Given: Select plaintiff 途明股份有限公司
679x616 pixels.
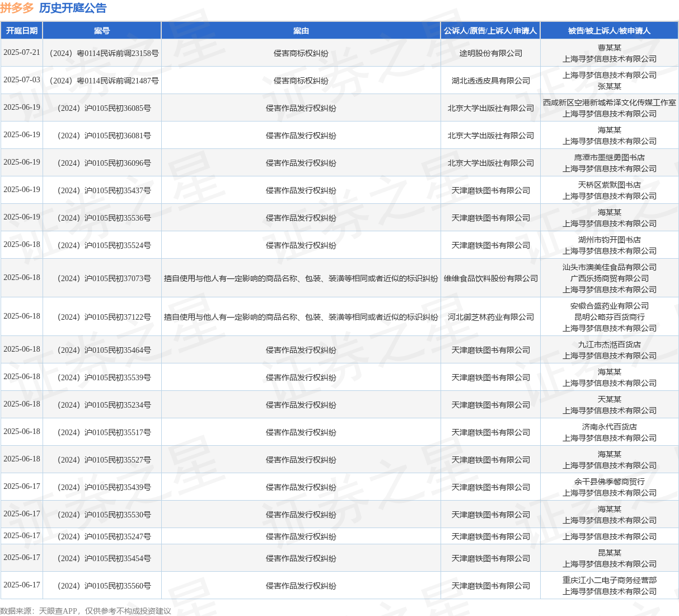Looking at the screenshot, I should tap(491, 53).
